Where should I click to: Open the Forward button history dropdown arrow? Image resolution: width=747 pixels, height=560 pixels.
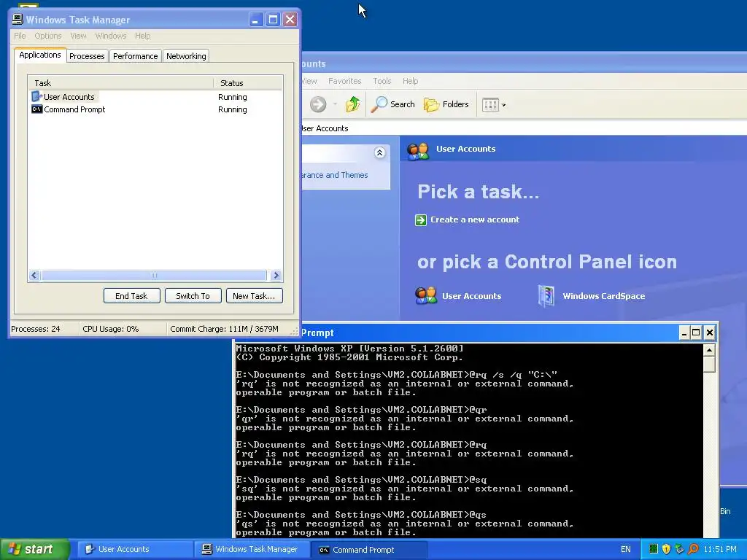point(335,104)
